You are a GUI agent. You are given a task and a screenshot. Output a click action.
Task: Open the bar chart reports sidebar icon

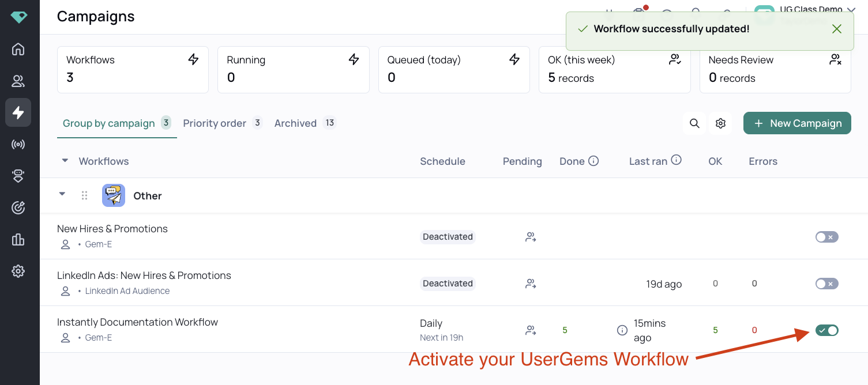18,239
